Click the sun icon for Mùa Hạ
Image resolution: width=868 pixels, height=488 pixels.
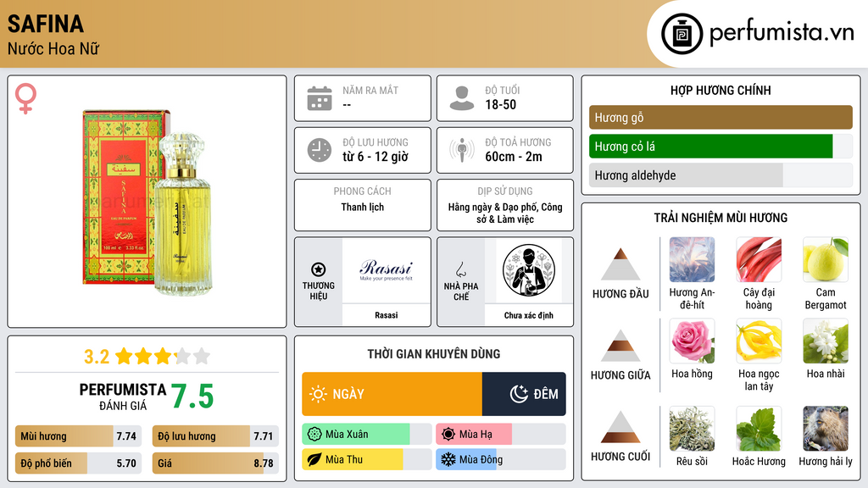pyautogui.click(x=448, y=435)
